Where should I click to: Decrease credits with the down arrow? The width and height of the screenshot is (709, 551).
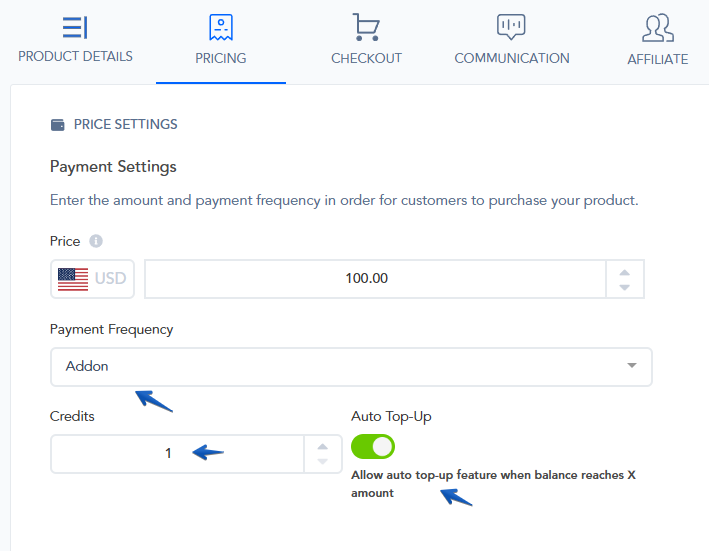[x=322, y=461]
